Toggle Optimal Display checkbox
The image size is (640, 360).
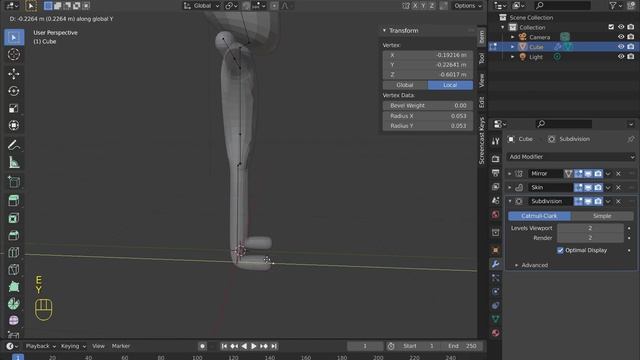point(560,250)
